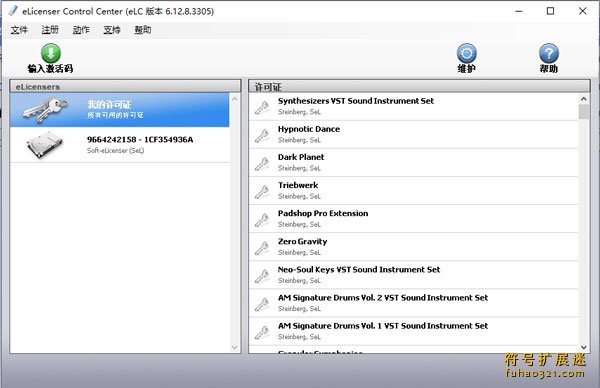Click eLicensers list scrollbar down arrow

(235, 347)
